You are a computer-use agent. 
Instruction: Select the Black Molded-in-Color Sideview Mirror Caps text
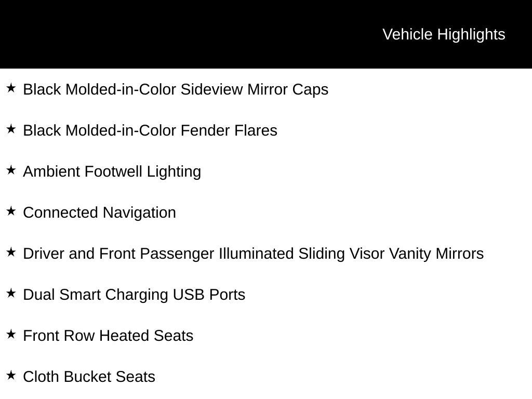[x=176, y=89]
